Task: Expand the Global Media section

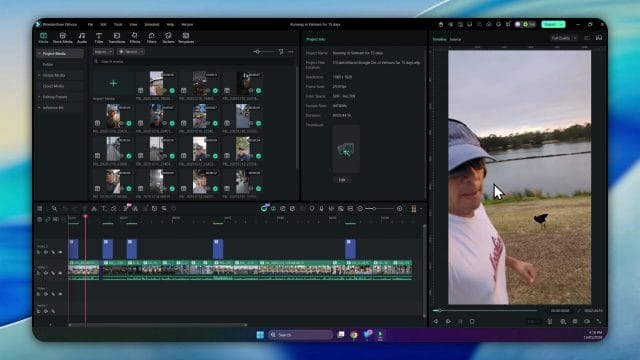Action: point(40,76)
